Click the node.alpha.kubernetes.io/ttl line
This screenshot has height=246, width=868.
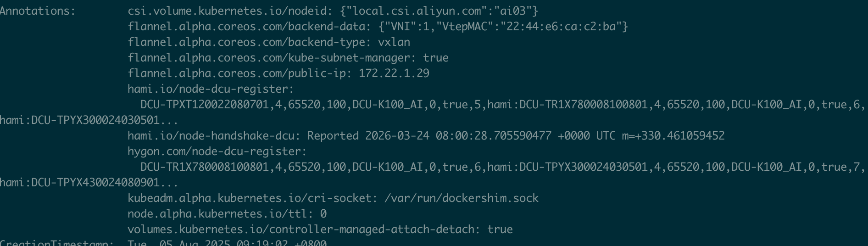[x=227, y=214]
